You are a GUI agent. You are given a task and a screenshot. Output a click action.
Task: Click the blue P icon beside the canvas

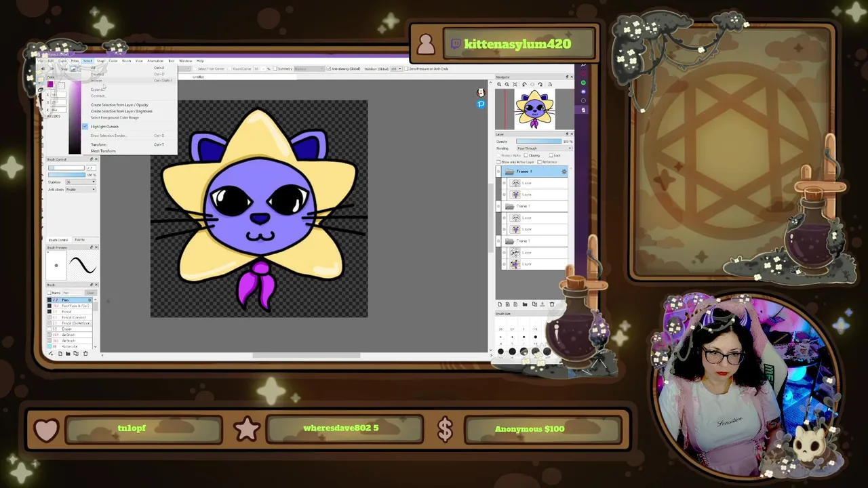[481, 104]
